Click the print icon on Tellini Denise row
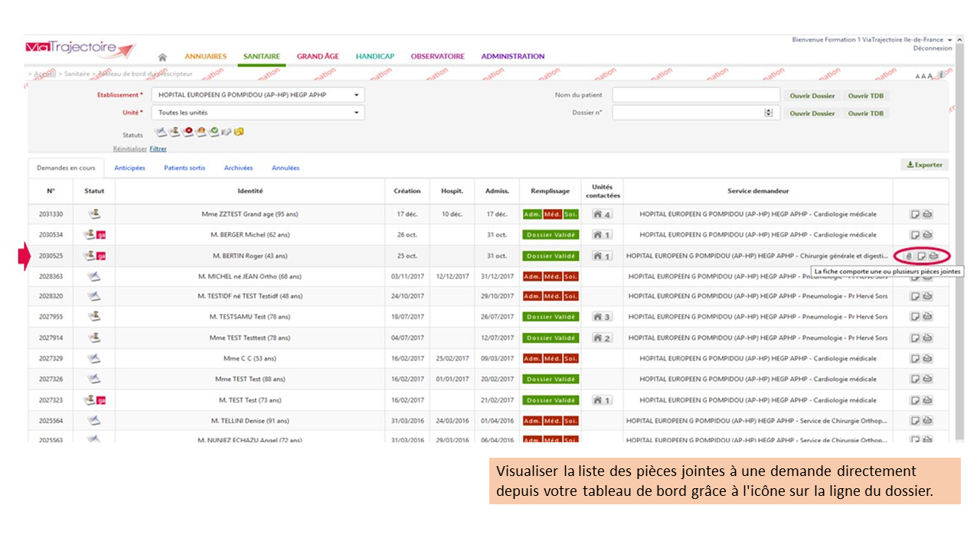 [x=927, y=420]
